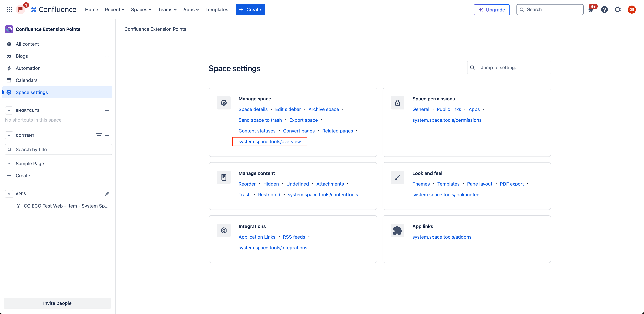
Task: Click the red flag notification icon
Action: click(20, 10)
